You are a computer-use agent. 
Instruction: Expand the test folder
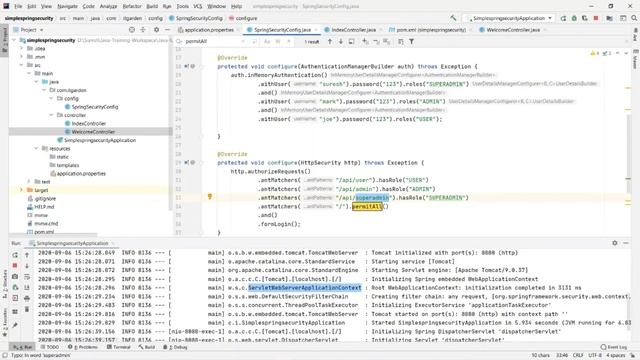click(29, 181)
